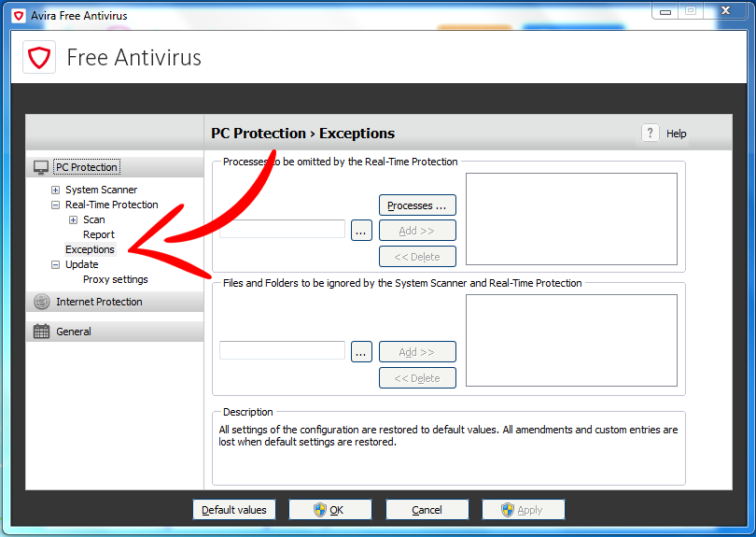Open the Processes... dialog button
The width and height of the screenshot is (756, 537).
[x=417, y=205]
